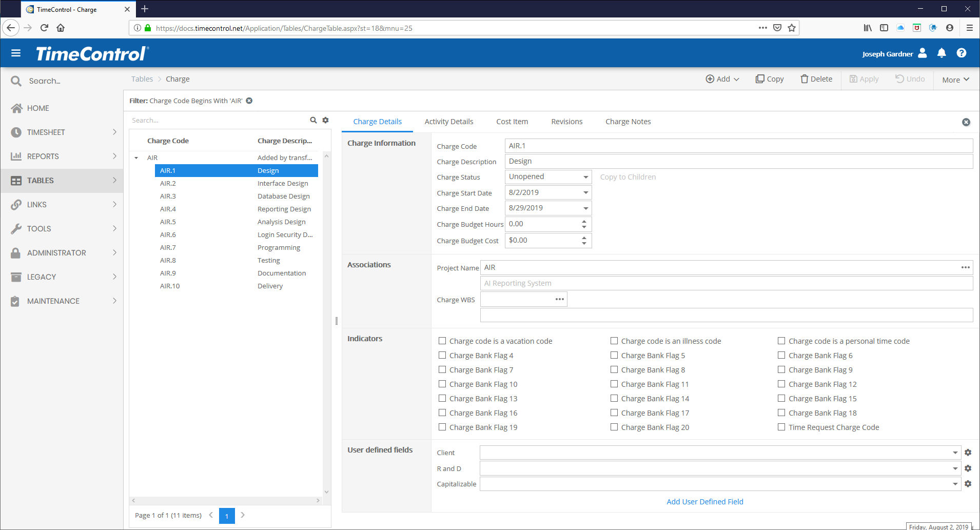The height and width of the screenshot is (530, 980).
Task: Click the Delete trash button
Action: [816, 79]
